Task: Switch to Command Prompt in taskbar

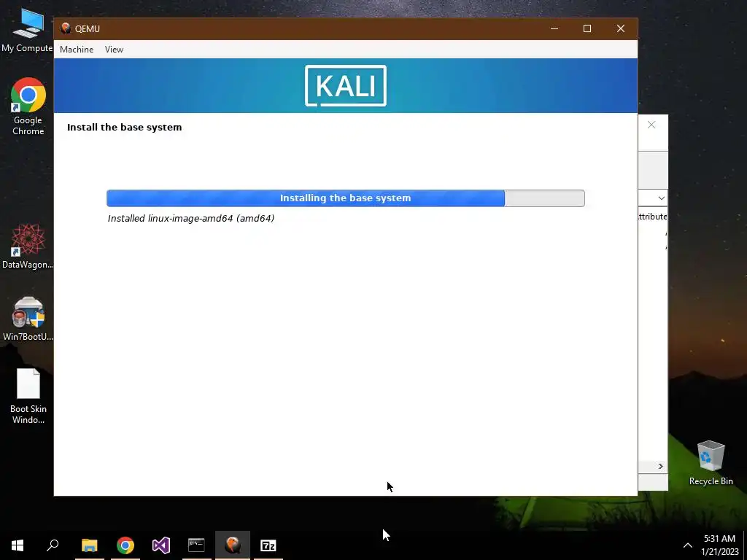Action: click(196, 545)
